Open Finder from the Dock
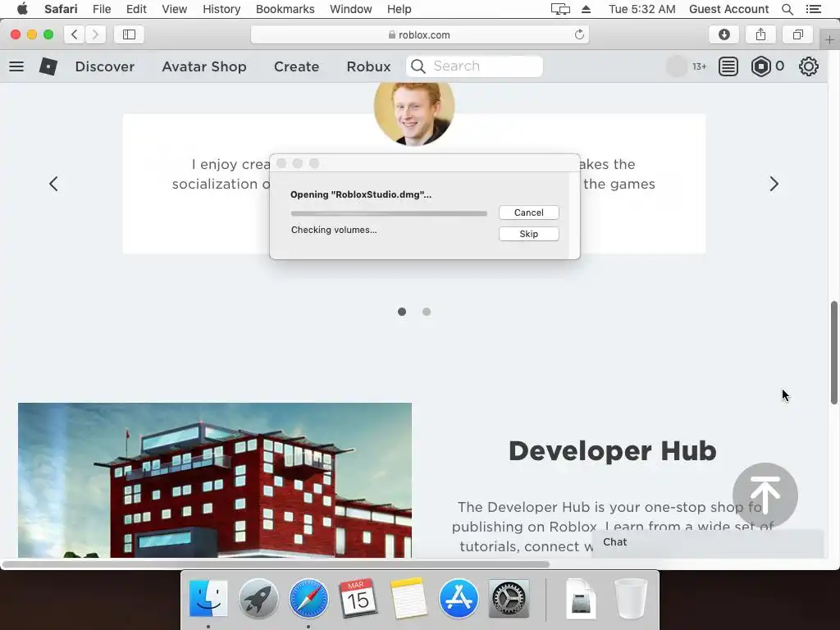 (208, 598)
